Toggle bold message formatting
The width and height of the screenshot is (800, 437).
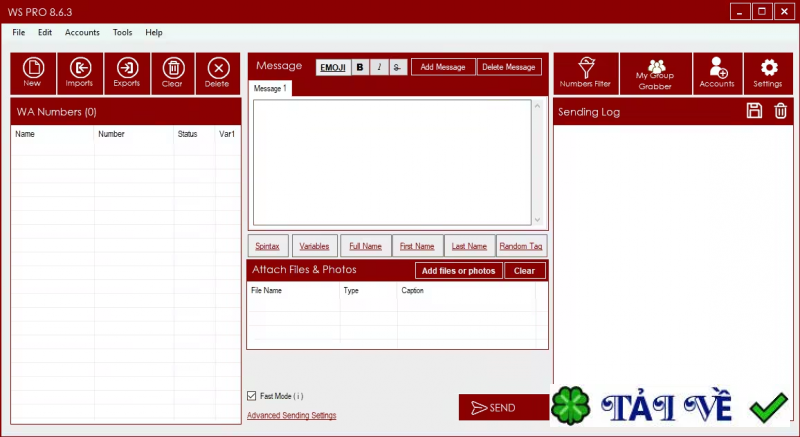pyautogui.click(x=360, y=67)
